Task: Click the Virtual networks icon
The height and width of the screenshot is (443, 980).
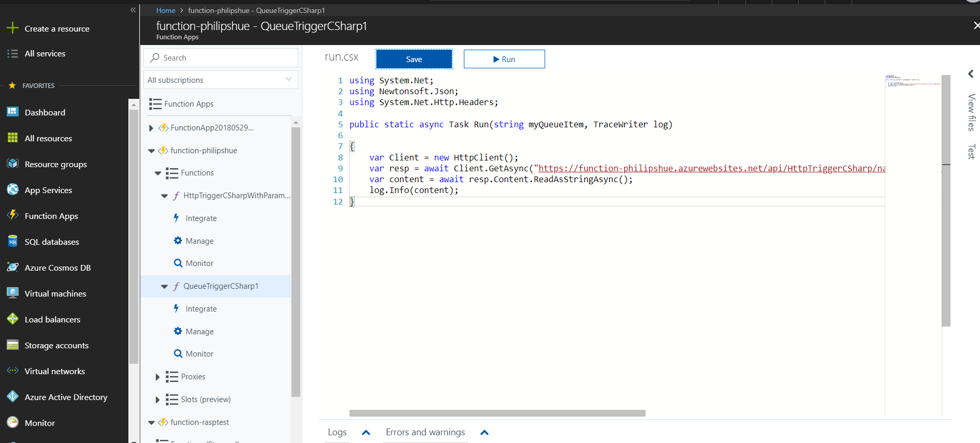Action: coord(12,371)
